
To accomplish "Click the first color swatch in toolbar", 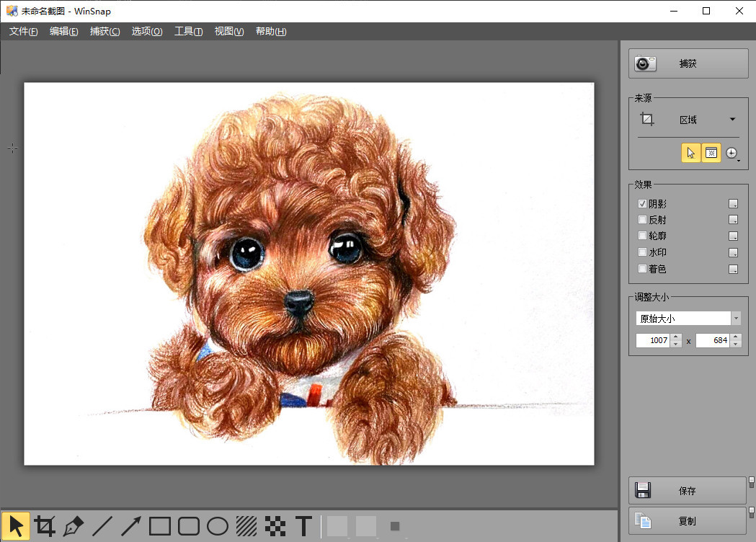I will tap(337, 526).
